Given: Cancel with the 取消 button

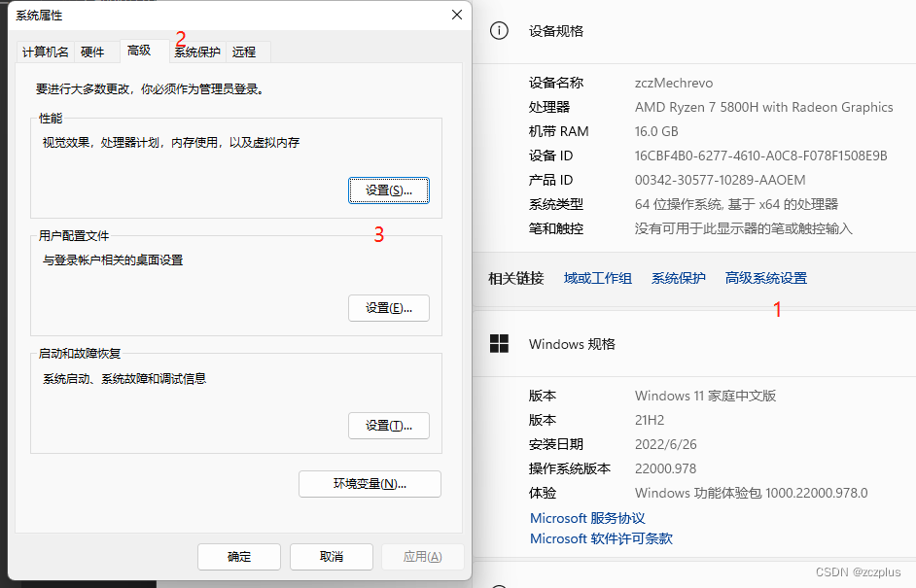Looking at the screenshot, I should (x=332, y=557).
